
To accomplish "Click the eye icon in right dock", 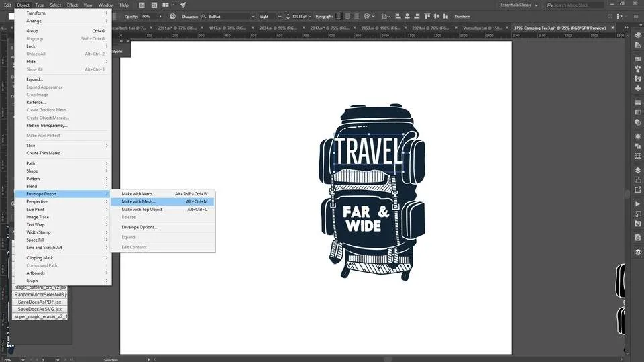I will pyautogui.click(x=638, y=252).
